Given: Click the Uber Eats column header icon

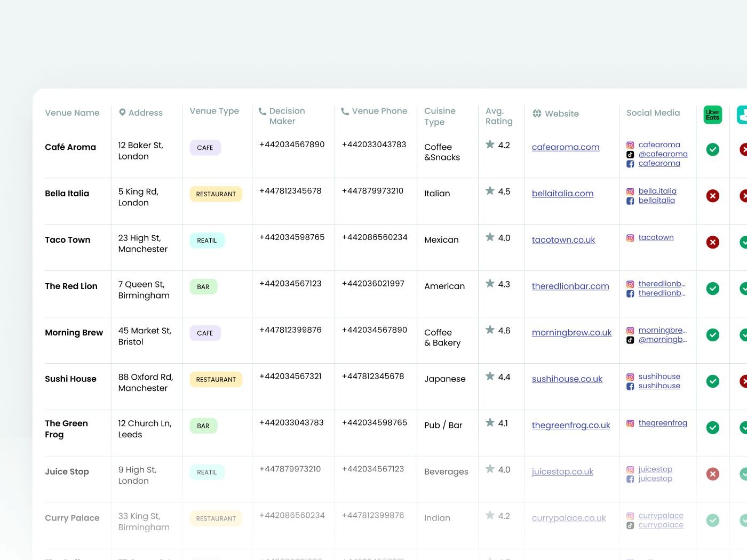Looking at the screenshot, I should [x=712, y=115].
